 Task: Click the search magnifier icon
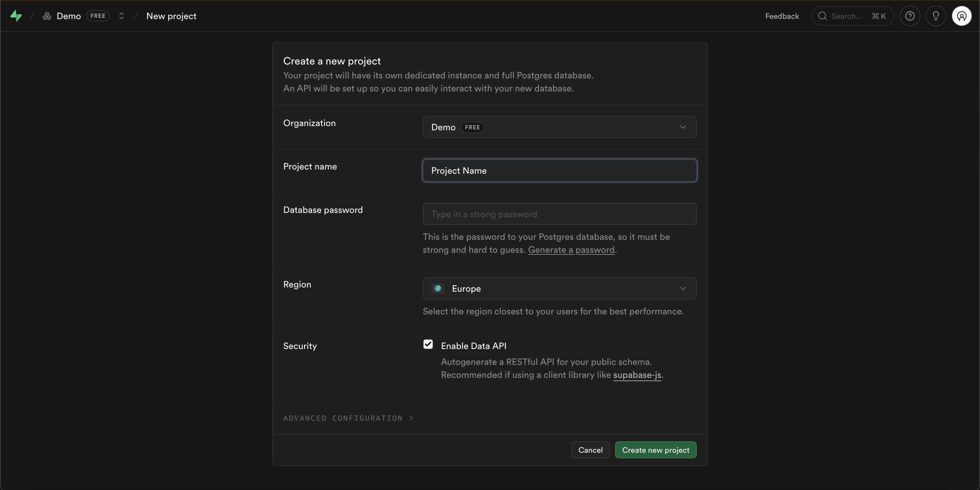pos(822,16)
